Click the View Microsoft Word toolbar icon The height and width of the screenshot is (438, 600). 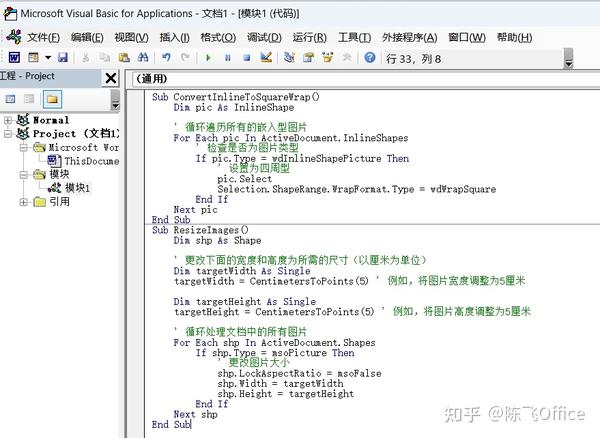14,58
